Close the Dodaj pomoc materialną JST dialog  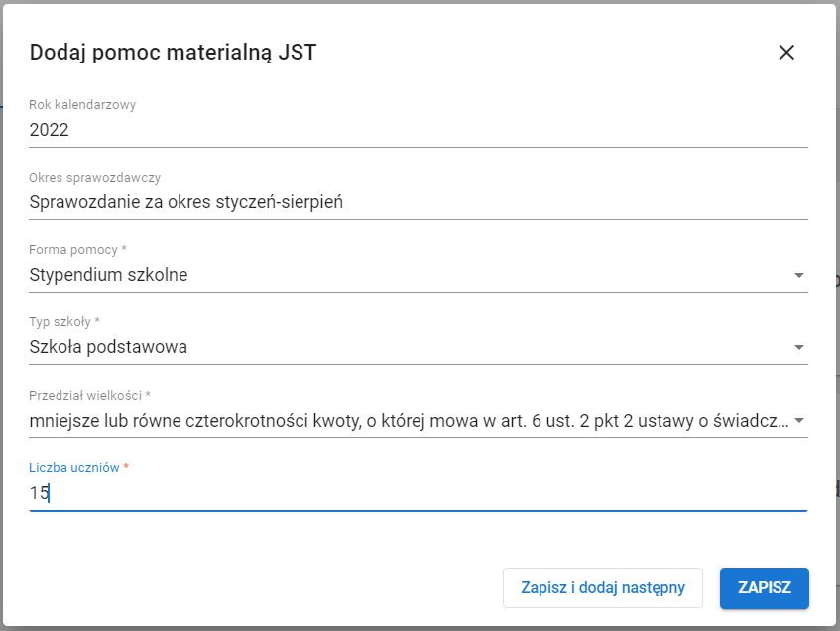[786, 53]
